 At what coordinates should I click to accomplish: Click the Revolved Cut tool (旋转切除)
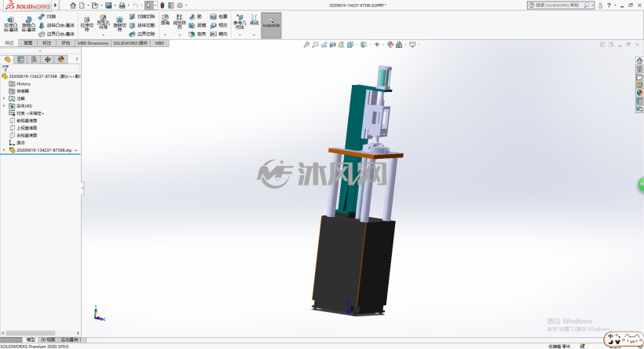119,24
